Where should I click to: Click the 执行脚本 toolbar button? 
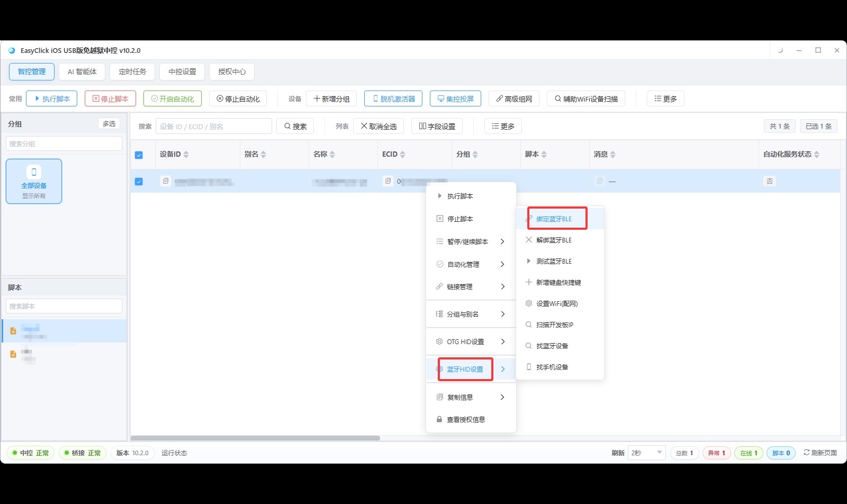52,98
